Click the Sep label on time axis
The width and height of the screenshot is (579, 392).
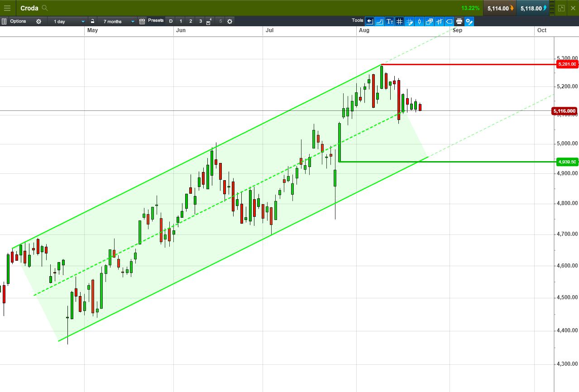(457, 30)
